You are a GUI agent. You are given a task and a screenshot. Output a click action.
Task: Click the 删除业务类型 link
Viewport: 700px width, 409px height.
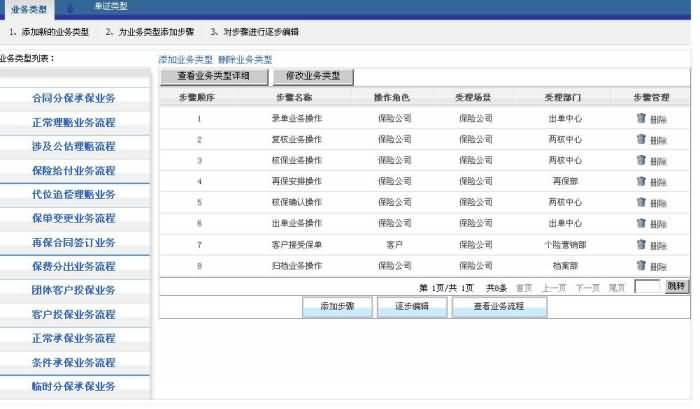click(245, 60)
